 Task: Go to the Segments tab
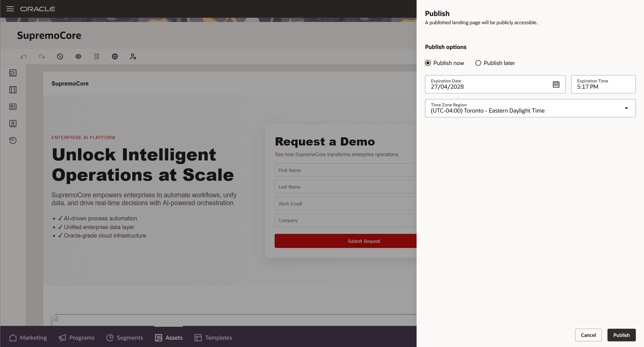125,338
